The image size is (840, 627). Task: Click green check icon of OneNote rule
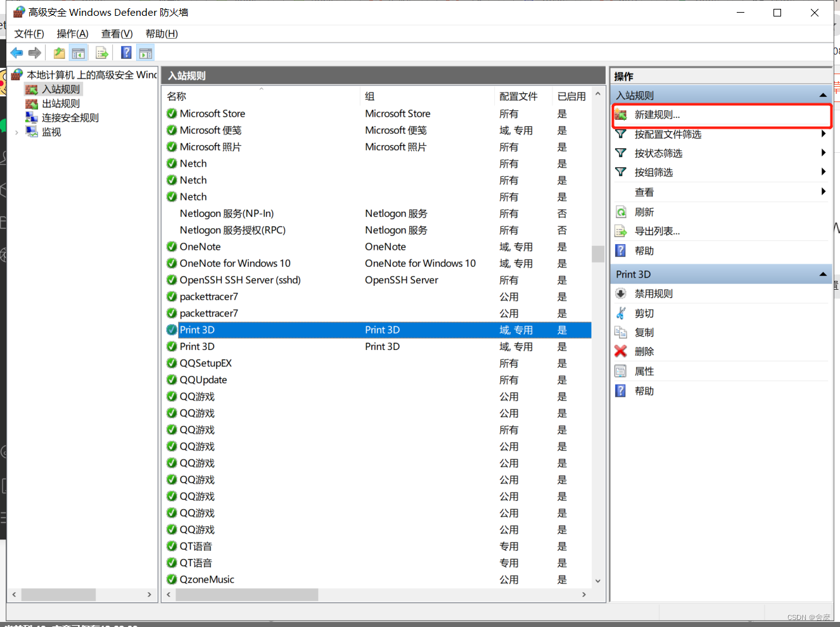tap(172, 247)
